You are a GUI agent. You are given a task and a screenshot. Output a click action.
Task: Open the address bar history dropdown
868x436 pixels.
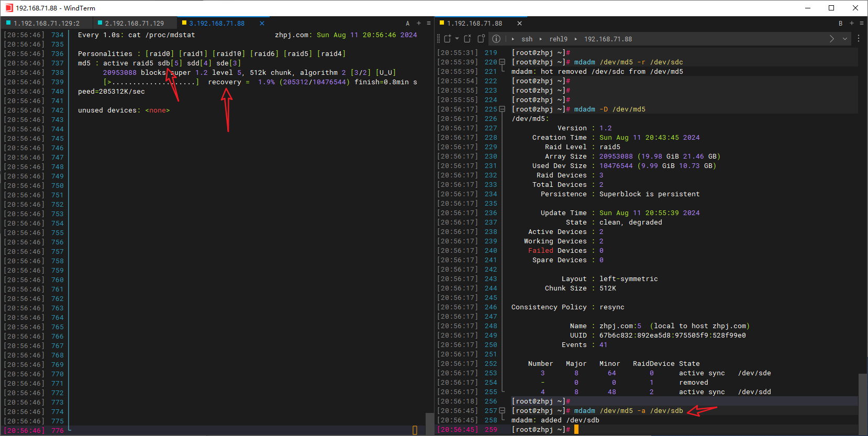(844, 39)
